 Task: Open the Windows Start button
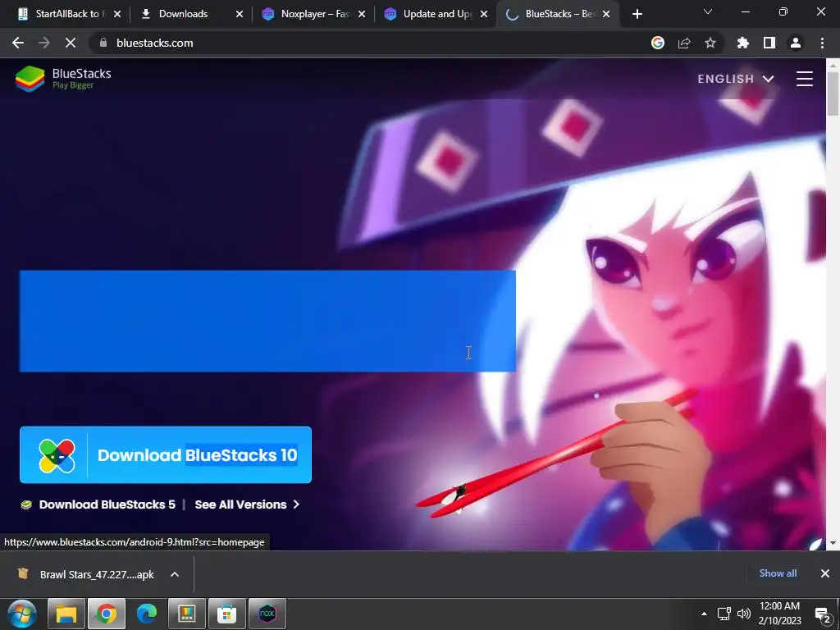click(22, 614)
